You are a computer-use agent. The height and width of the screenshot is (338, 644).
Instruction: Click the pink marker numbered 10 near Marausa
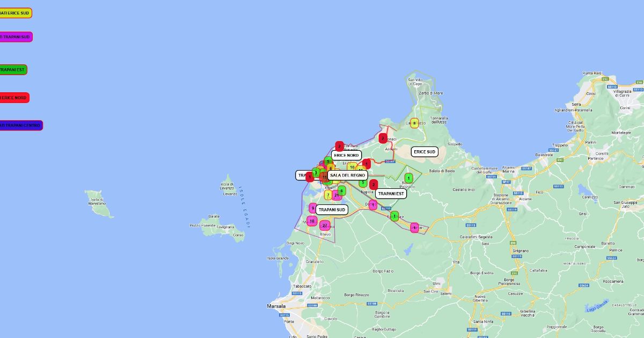(x=312, y=221)
